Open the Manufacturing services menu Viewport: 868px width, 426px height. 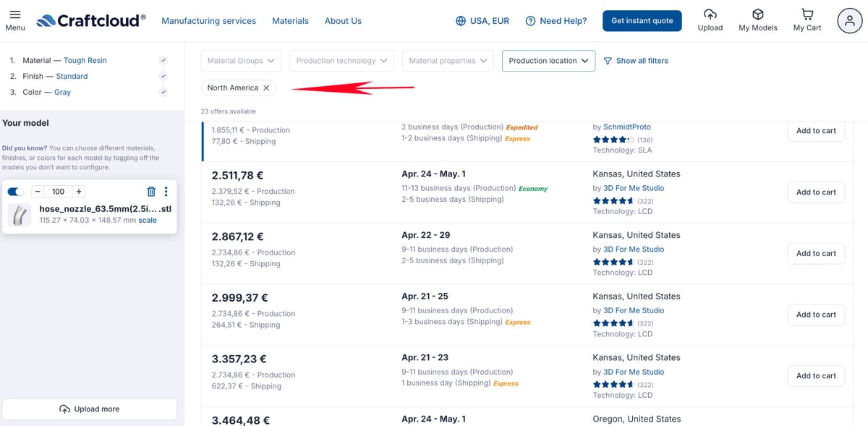(x=208, y=21)
